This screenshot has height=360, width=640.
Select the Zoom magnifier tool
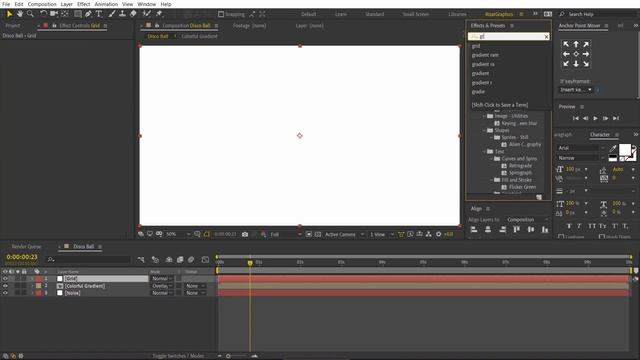point(30,14)
